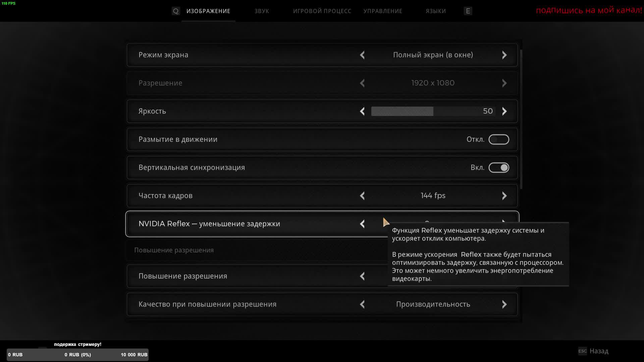Open the Управление tab
The image size is (644, 362).
(x=383, y=11)
